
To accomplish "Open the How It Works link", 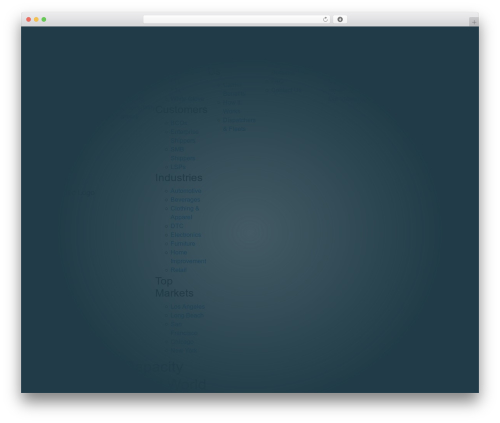I will [232, 107].
